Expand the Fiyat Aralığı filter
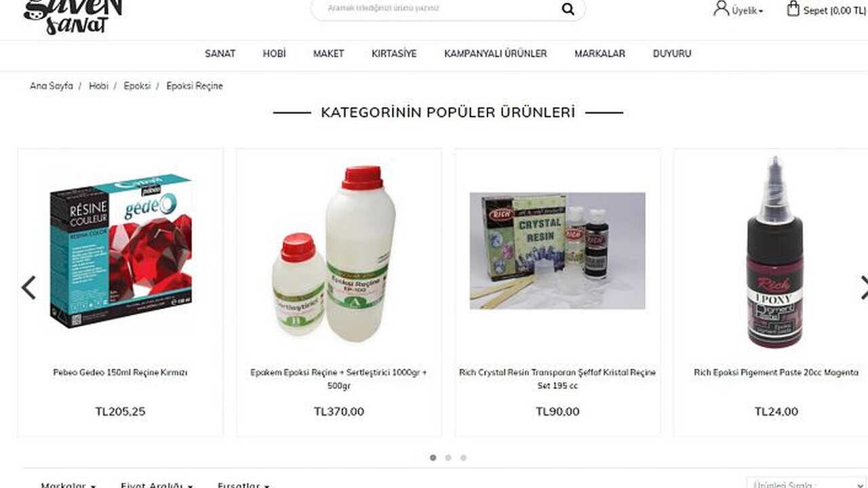 pos(156,485)
